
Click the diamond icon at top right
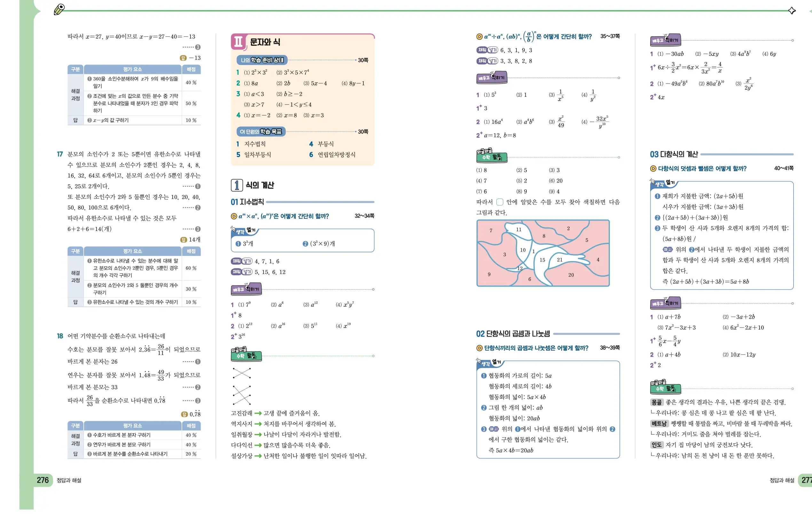pos(792,11)
